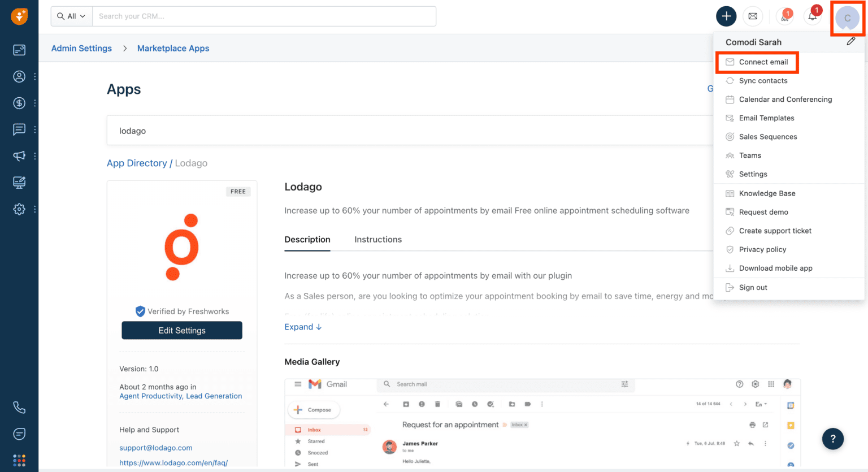Go to Marketplace Apps breadcrumb
Image resolution: width=868 pixels, height=472 pixels.
click(x=173, y=49)
